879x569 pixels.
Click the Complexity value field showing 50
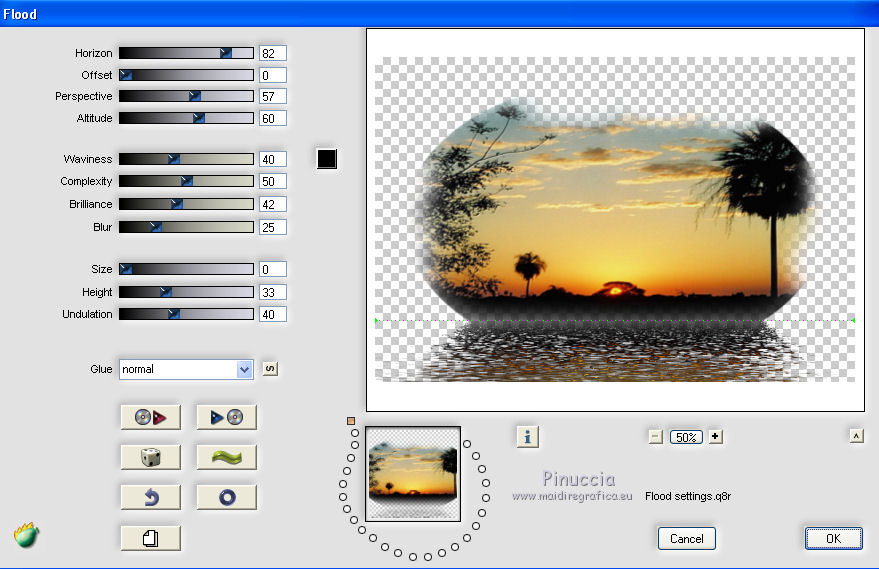(x=273, y=181)
